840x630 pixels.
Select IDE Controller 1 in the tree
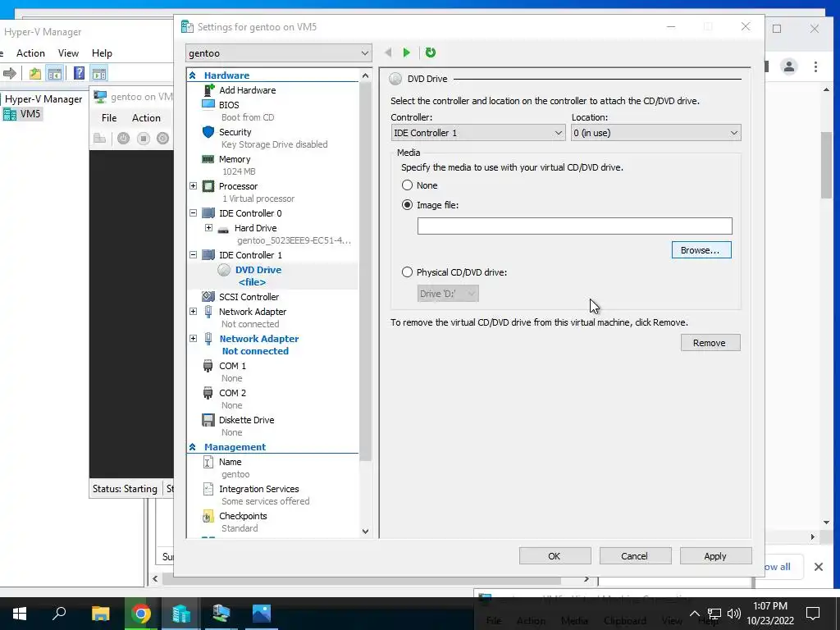249,255
